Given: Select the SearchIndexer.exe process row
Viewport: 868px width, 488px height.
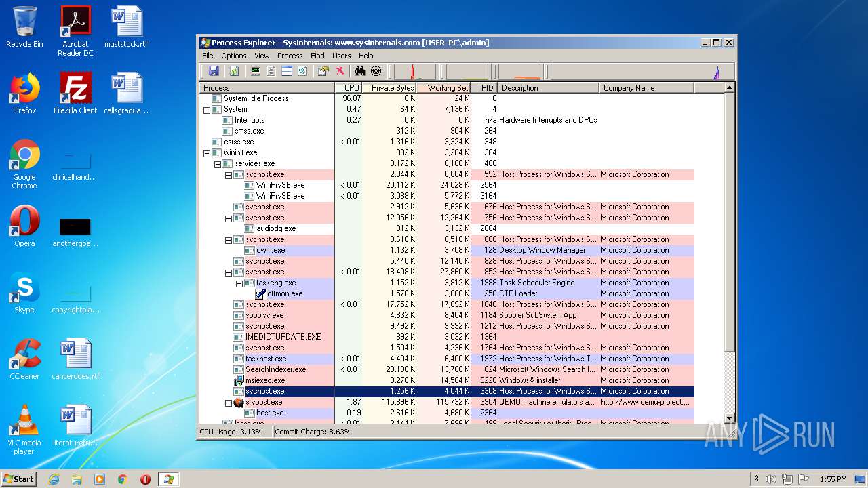Looking at the screenshot, I should (x=447, y=369).
